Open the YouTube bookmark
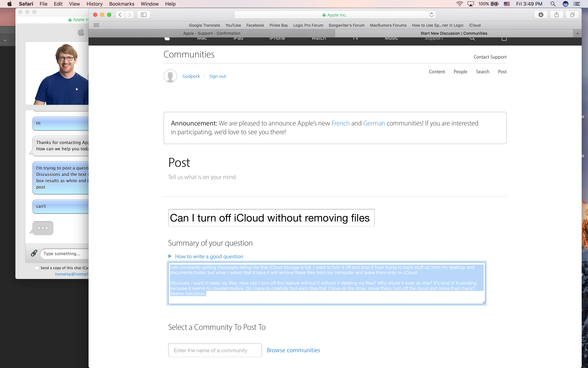This screenshot has height=368, width=588. (233, 25)
